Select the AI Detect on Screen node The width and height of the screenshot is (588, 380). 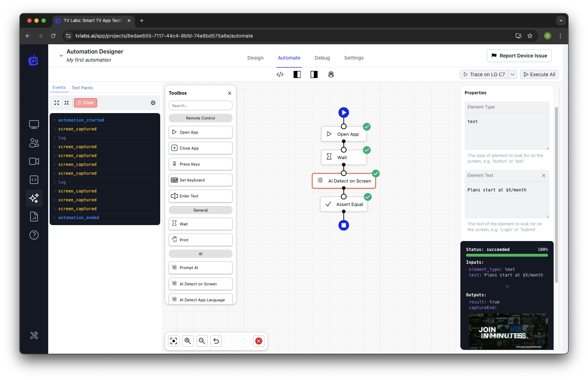pos(344,181)
